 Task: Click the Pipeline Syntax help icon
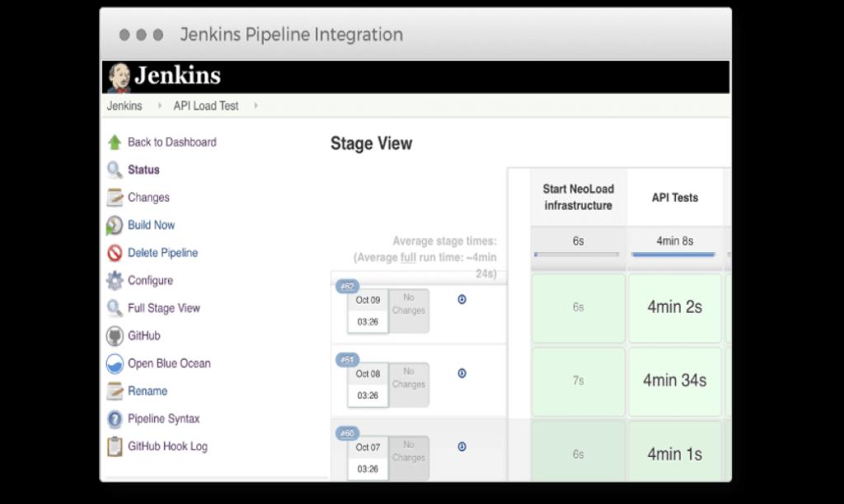[x=115, y=419]
